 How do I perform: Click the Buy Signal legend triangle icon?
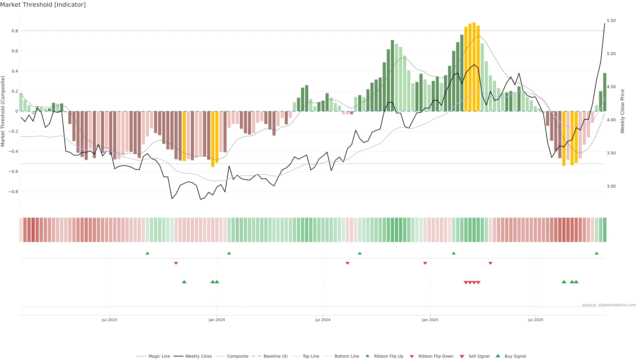tap(498, 356)
